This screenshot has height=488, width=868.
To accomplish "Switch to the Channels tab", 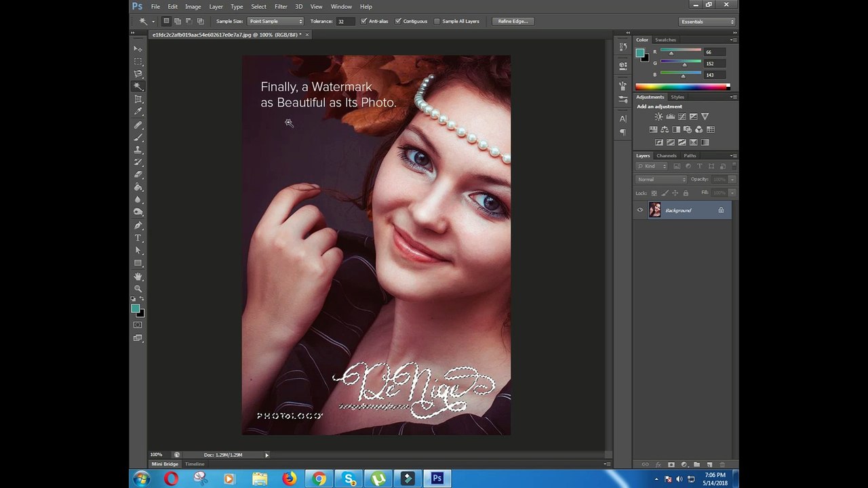I will click(667, 156).
